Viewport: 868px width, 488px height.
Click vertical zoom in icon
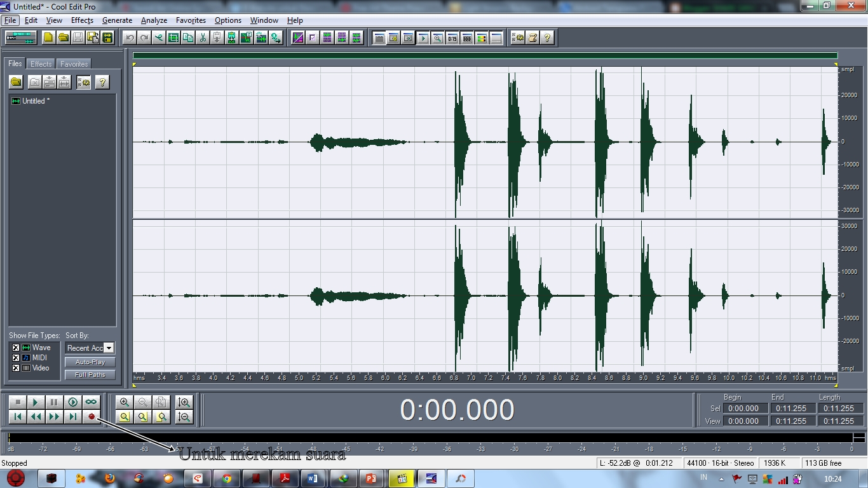184,402
